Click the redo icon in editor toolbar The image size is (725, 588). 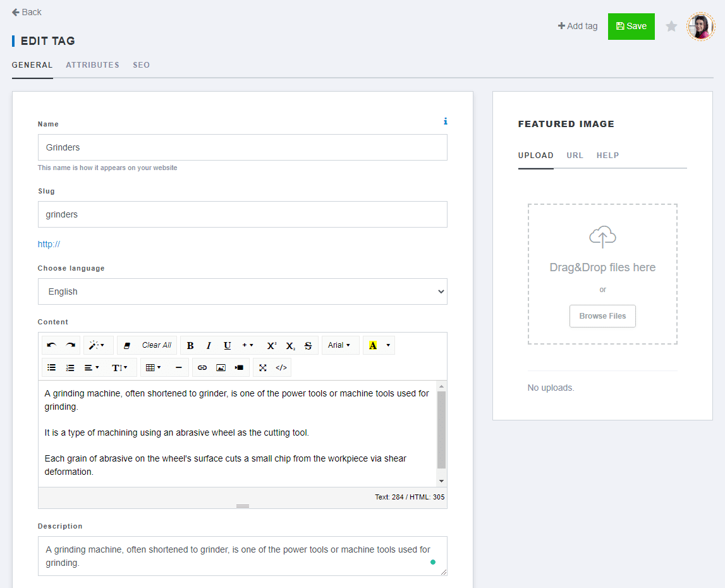(71, 345)
